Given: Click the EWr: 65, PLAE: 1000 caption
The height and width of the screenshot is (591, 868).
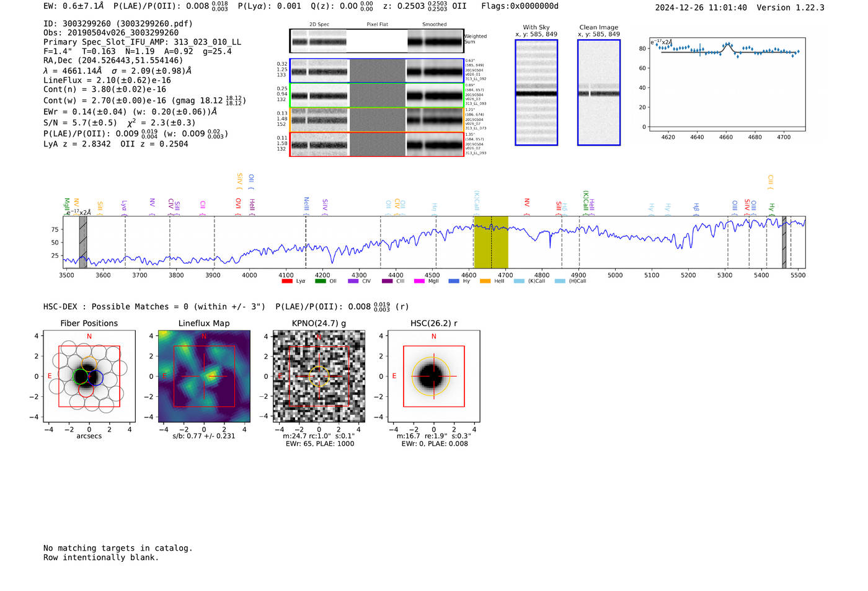Looking at the screenshot, I should [320, 444].
